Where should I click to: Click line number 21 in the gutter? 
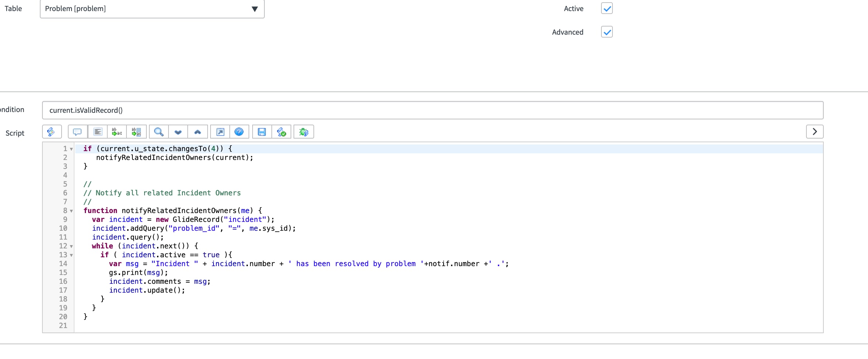(63, 325)
